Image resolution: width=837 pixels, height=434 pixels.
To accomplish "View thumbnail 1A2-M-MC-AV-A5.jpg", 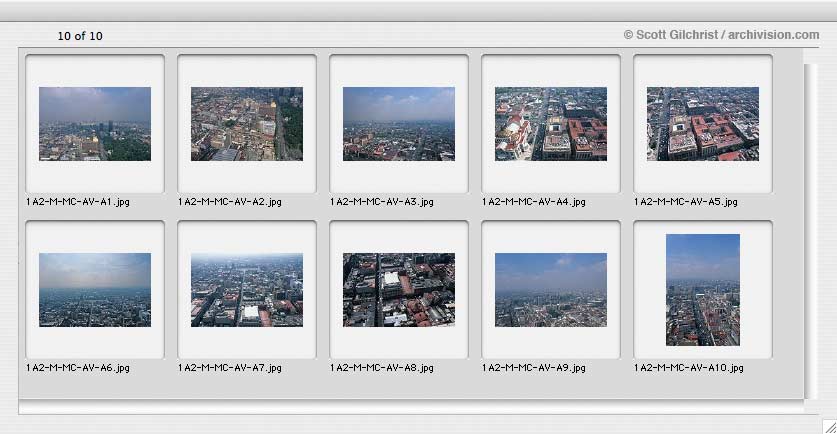I will click(702, 124).
